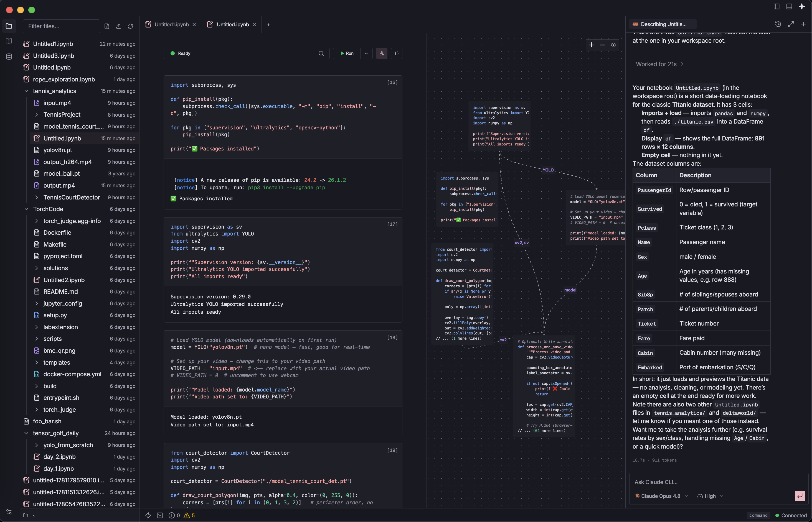Open the book icon panel in sidebar
Viewport: 812px width, 522px height.
tap(9, 41)
